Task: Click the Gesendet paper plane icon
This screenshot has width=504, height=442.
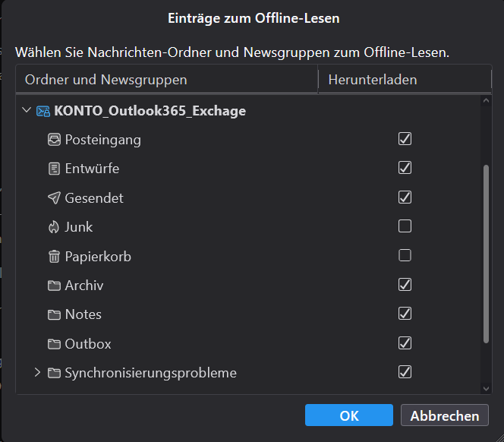Action: (x=53, y=198)
